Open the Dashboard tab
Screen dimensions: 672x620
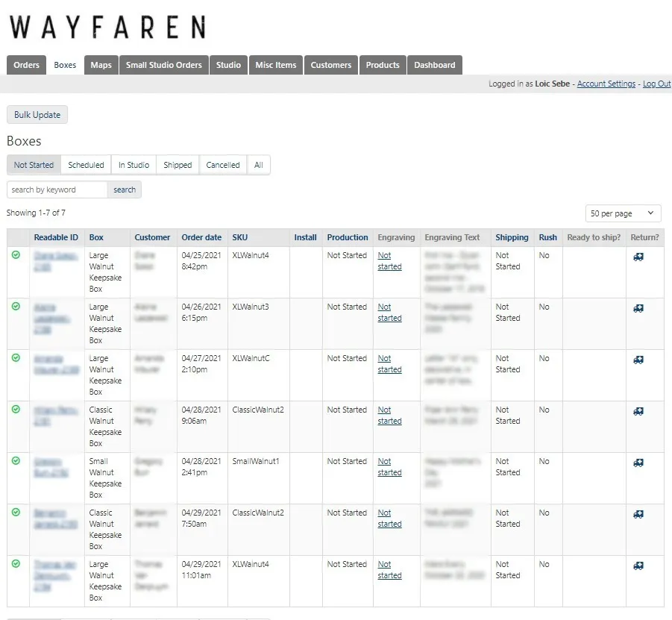[435, 65]
